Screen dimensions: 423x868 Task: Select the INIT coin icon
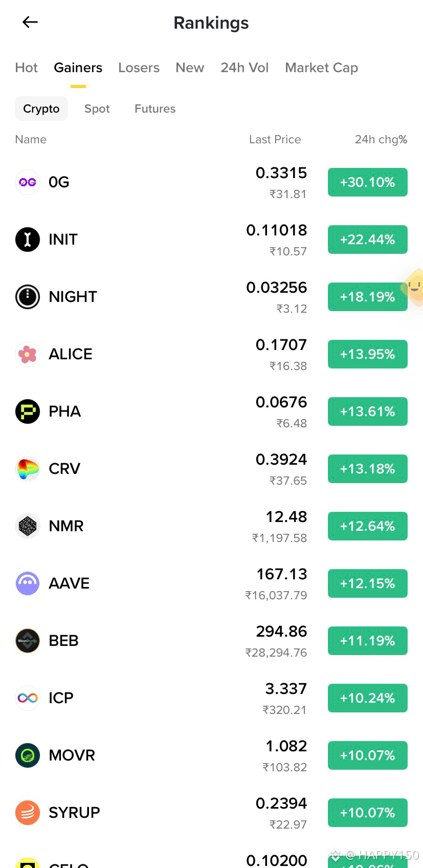[x=28, y=240]
